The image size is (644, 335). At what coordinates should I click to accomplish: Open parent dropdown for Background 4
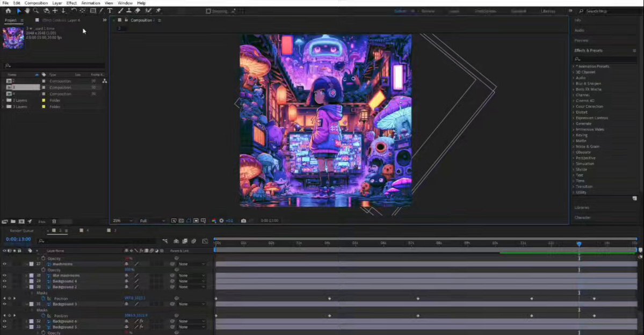point(192,281)
